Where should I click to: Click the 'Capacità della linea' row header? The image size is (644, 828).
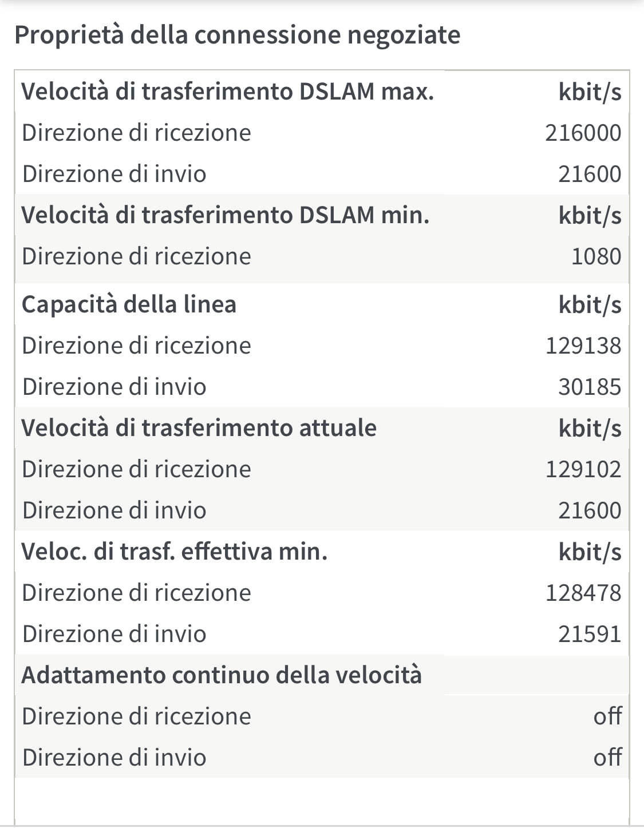tap(129, 304)
